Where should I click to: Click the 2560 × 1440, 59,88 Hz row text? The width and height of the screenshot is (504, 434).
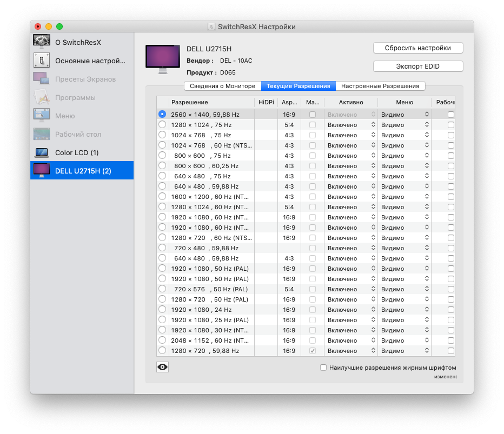[205, 115]
